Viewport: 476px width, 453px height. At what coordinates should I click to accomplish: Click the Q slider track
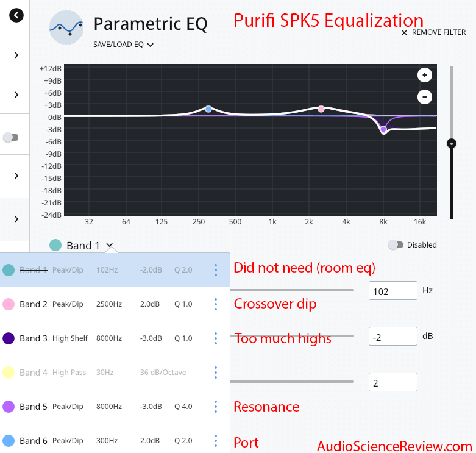coord(292,382)
